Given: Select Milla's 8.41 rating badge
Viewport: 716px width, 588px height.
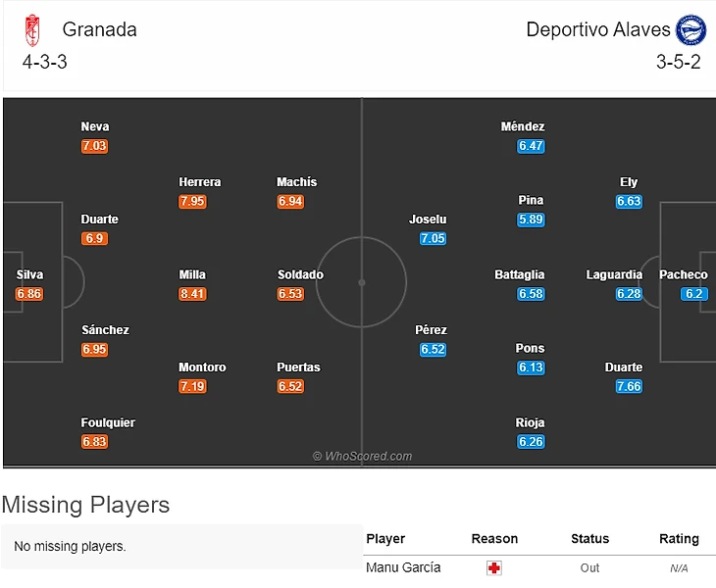Looking at the screenshot, I should point(192,294).
